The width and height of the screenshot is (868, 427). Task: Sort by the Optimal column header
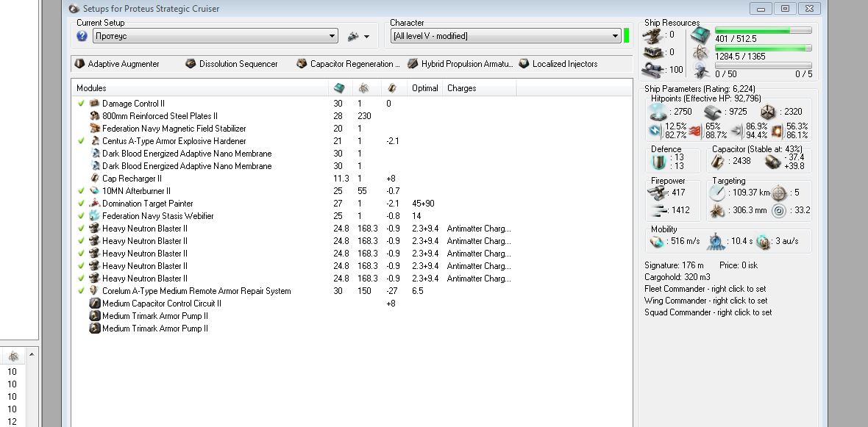[424, 88]
